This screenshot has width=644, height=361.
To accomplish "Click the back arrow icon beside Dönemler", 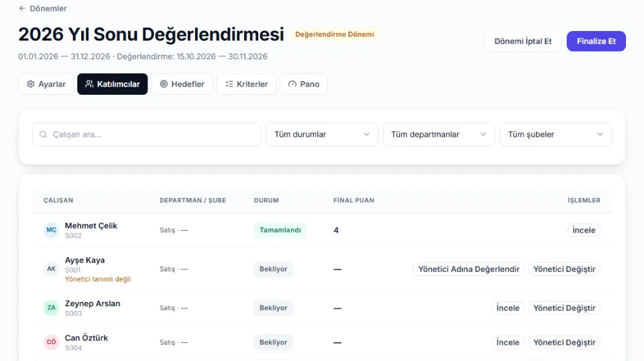I will click(x=22, y=8).
